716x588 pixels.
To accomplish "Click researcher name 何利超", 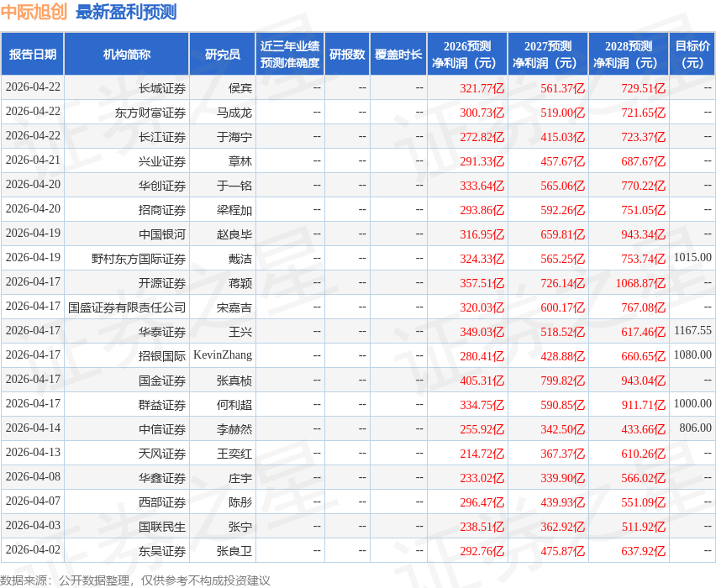I will [x=234, y=405].
